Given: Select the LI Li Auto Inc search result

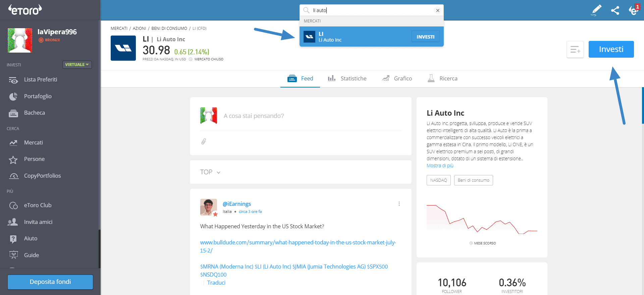Looking at the screenshot, I should pyautogui.click(x=372, y=37).
